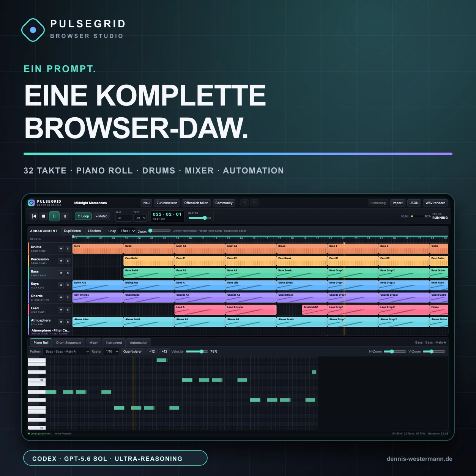Click the PulseGrid logo icon inside the app window
Image resolution: width=476 pixels, height=476 pixels.
(32, 203)
